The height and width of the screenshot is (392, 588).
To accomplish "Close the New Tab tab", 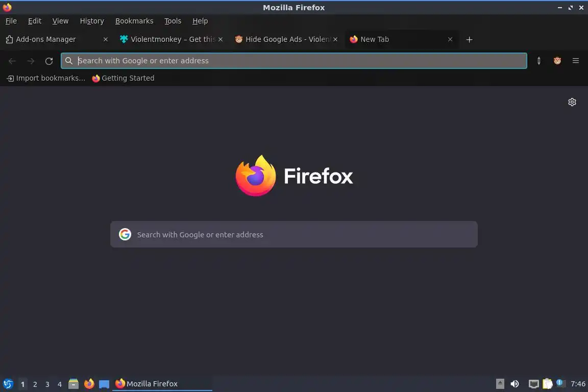I will (x=450, y=39).
